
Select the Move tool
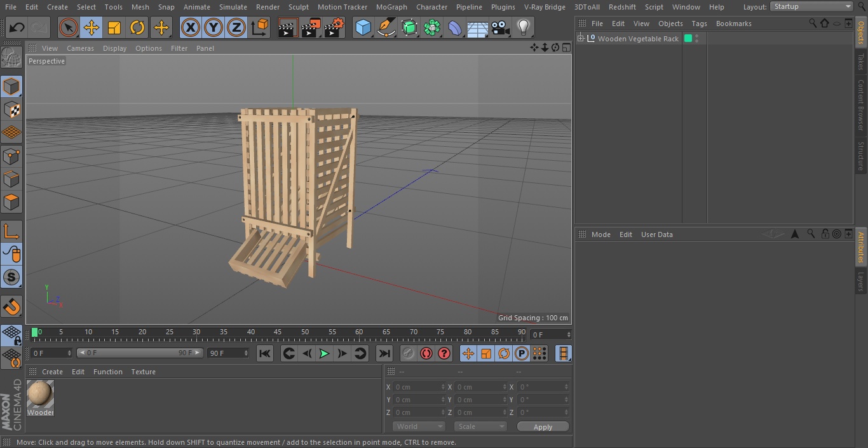(x=92, y=28)
